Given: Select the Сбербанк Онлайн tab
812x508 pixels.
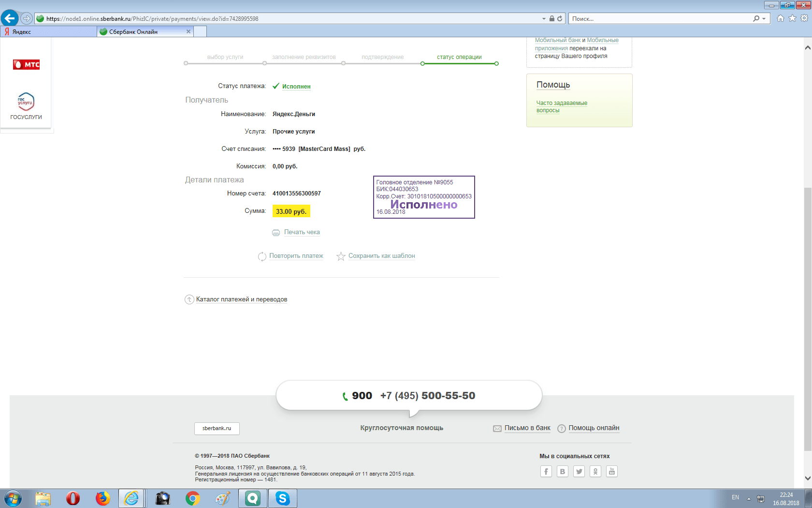Looking at the screenshot, I should (x=145, y=31).
